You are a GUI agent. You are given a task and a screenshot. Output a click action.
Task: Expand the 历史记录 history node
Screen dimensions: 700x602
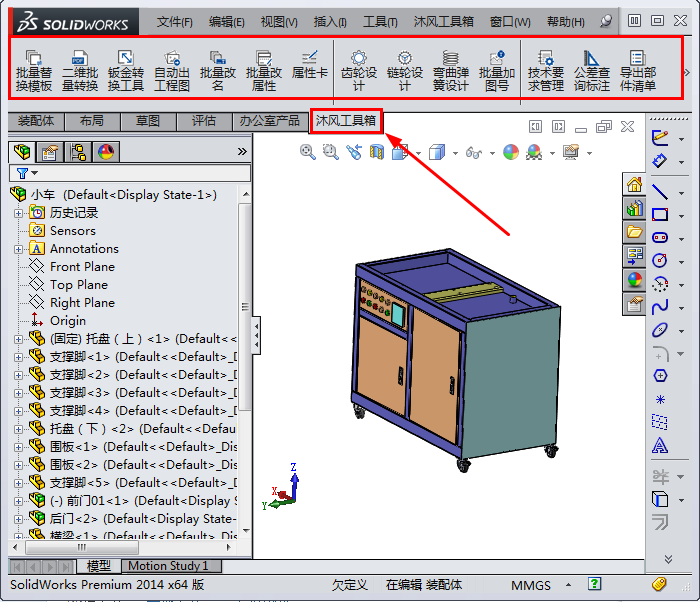tap(18, 213)
